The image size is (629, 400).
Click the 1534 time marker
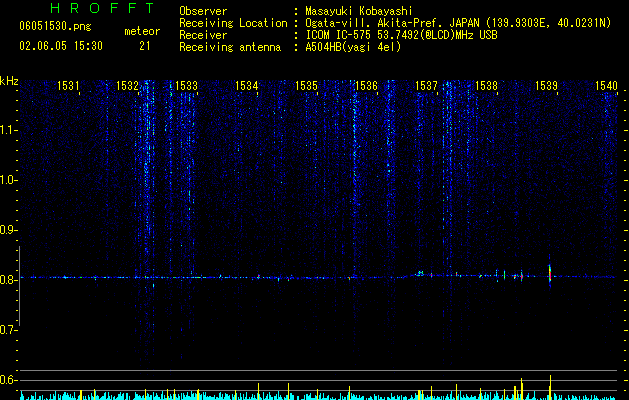click(246, 85)
